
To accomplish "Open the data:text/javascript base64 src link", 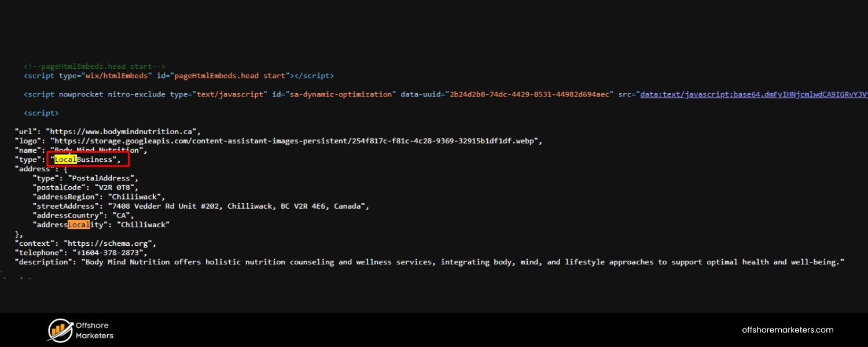I will point(753,94).
